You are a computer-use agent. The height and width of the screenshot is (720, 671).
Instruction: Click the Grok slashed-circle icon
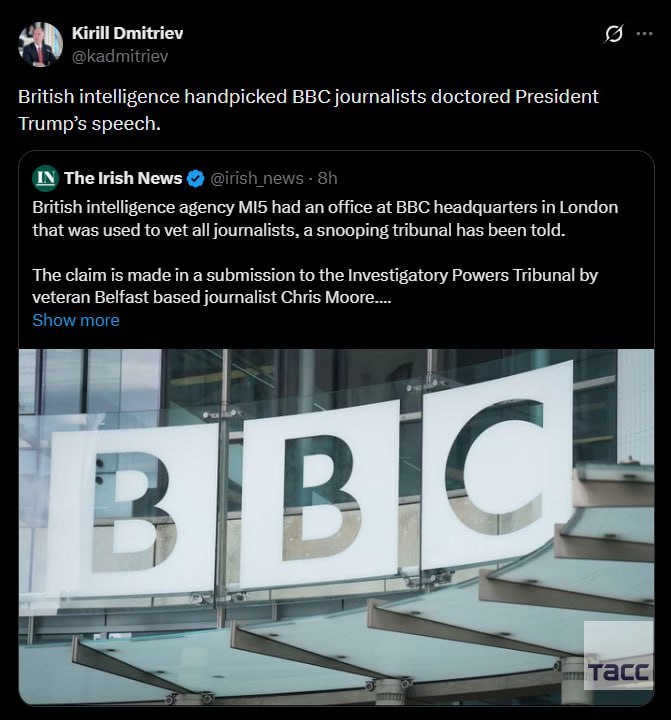pyautogui.click(x=614, y=34)
